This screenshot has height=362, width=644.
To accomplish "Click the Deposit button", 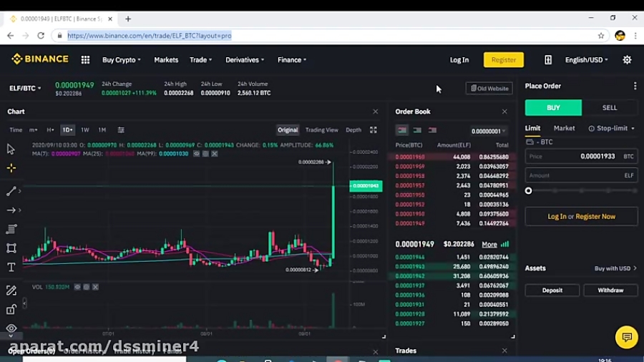I will coord(552,290).
